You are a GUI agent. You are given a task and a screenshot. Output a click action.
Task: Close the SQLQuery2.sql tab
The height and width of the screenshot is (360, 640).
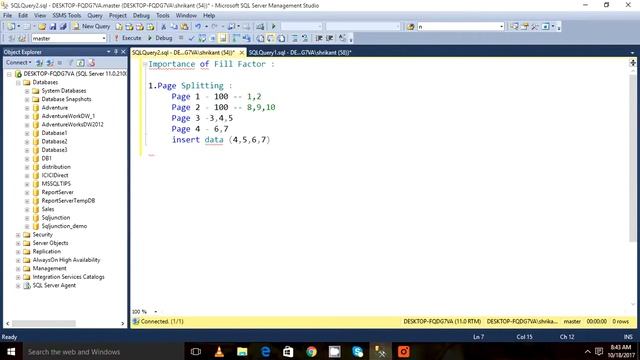(242, 53)
